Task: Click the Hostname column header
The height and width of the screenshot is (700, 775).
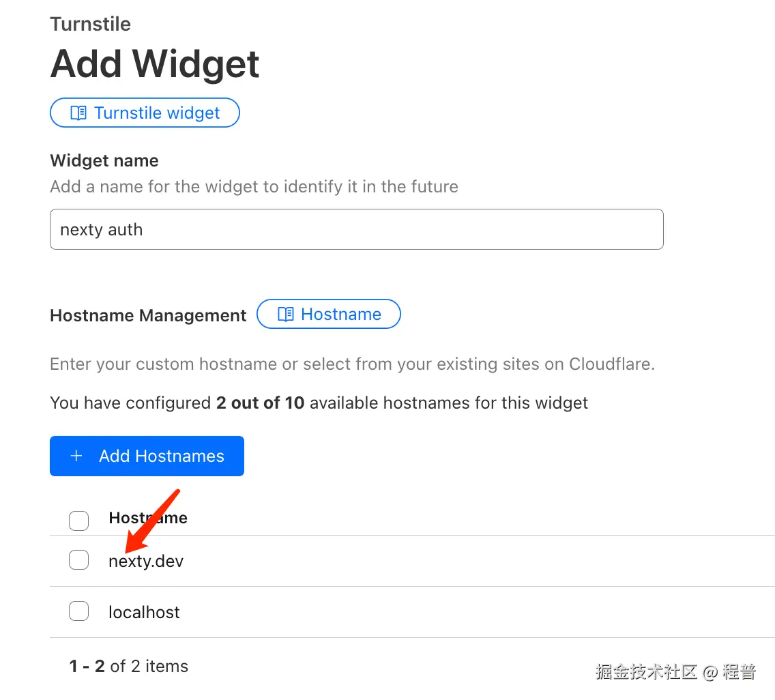Action: click(x=148, y=518)
